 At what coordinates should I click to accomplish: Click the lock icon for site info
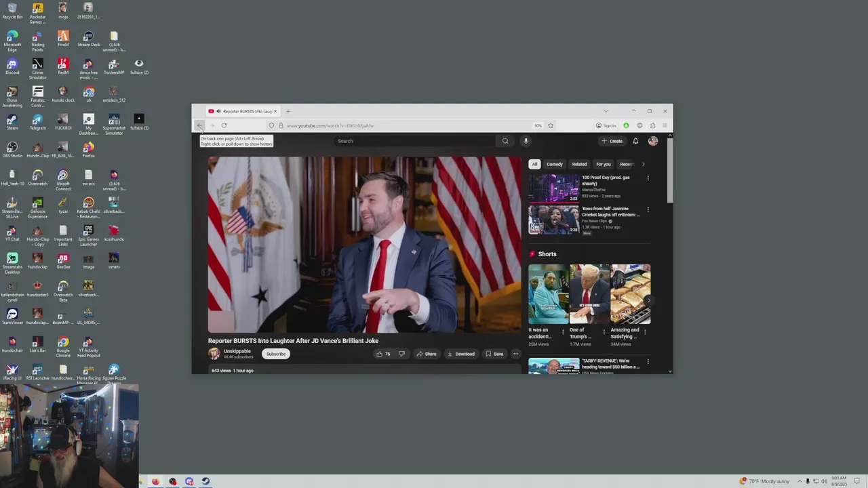(x=281, y=125)
